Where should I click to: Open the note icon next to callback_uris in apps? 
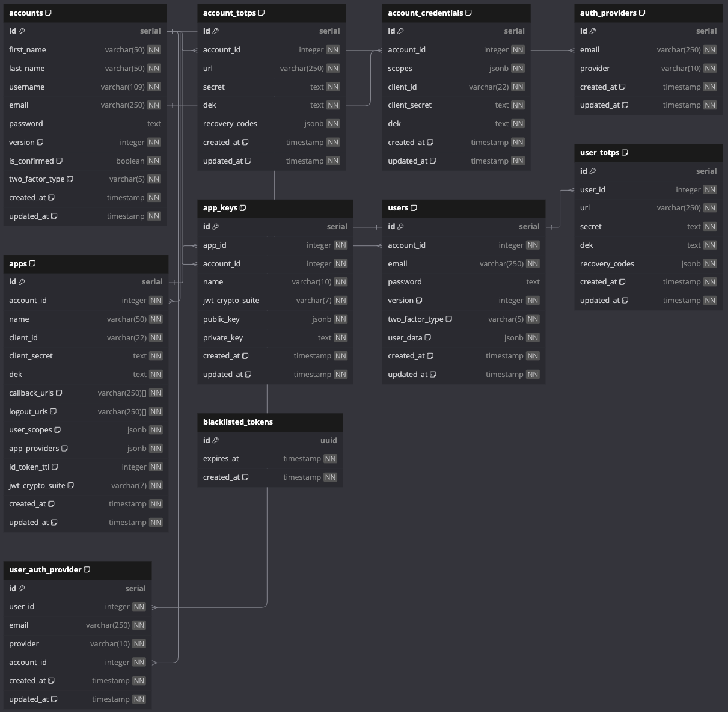pos(59,393)
